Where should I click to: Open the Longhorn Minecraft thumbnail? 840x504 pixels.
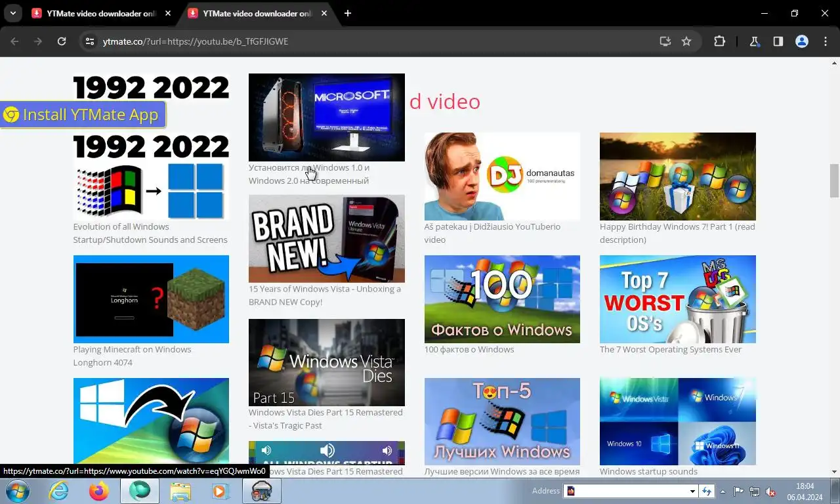[x=151, y=299]
